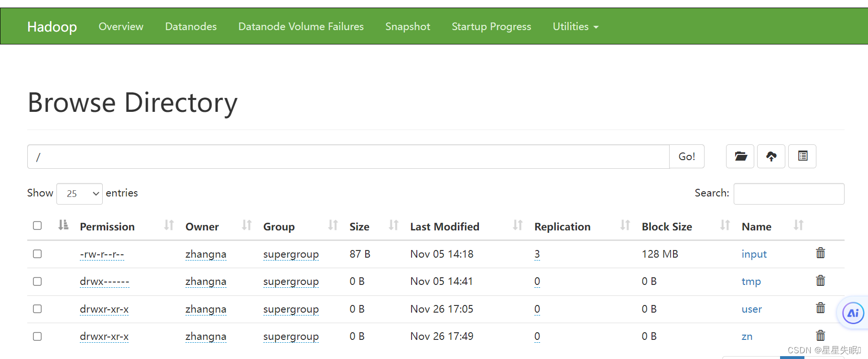Open the Show entries count dropdown

coord(79,194)
